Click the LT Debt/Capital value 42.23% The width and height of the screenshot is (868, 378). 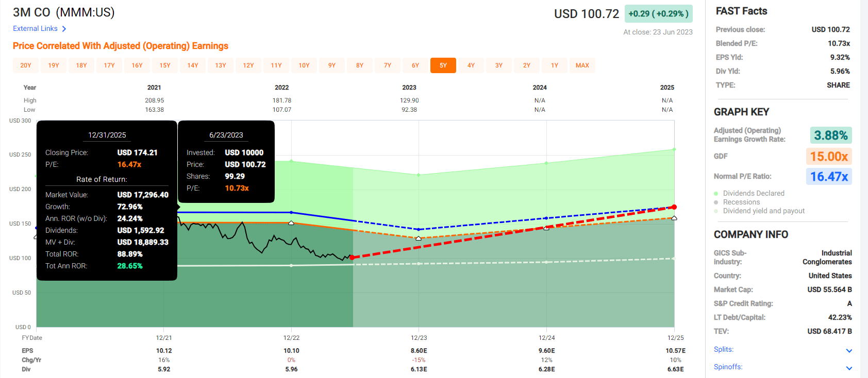(840, 317)
